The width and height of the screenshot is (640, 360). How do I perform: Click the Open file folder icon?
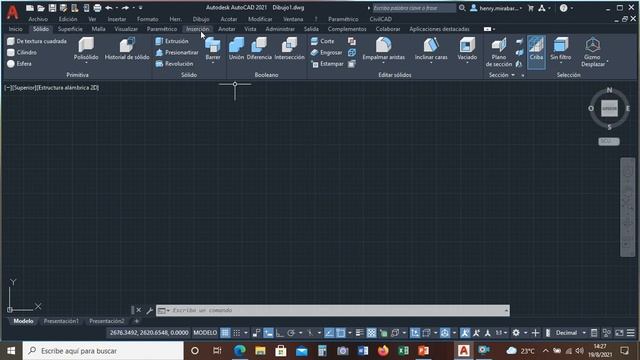tap(41, 8)
